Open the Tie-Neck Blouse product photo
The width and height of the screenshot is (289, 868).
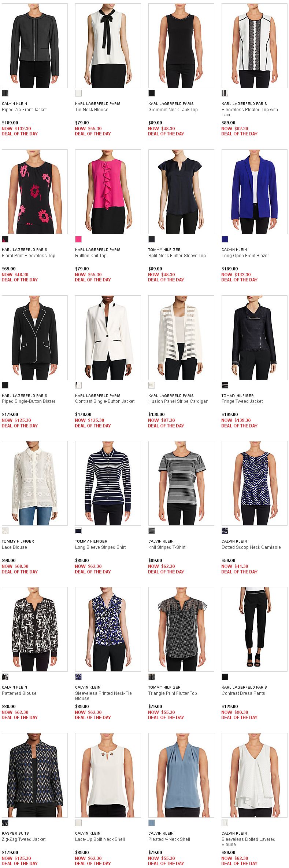pos(108,46)
